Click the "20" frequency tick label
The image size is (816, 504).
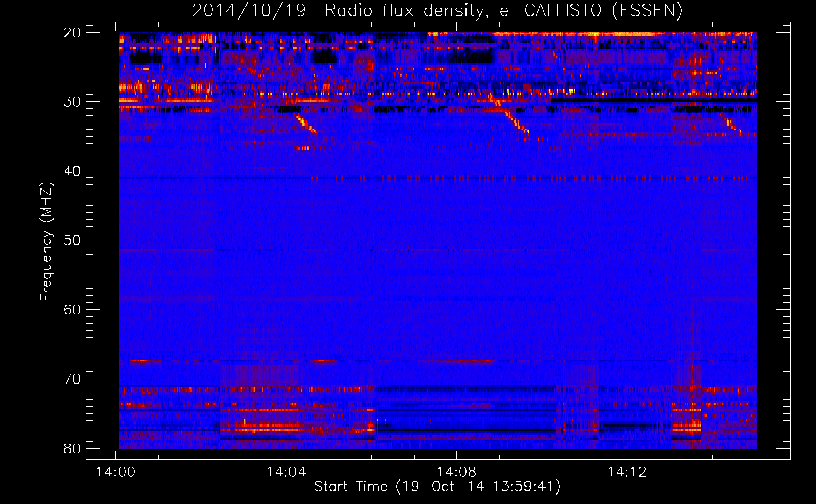point(72,33)
